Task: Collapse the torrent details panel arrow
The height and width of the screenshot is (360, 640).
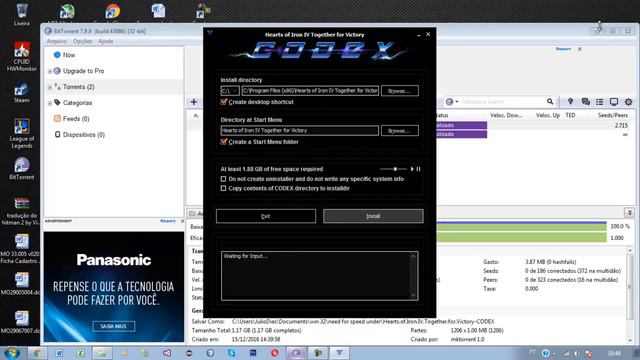Action: pos(629,212)
